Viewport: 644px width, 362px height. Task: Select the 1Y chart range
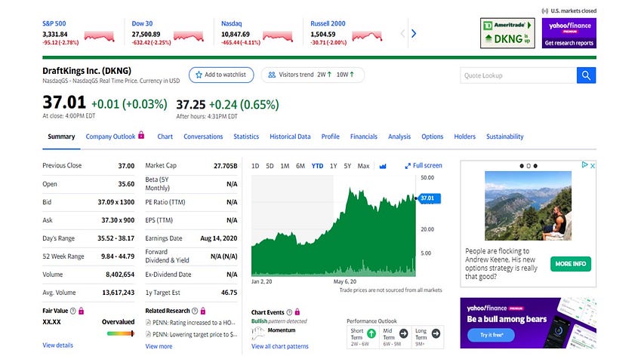[333, 166]
